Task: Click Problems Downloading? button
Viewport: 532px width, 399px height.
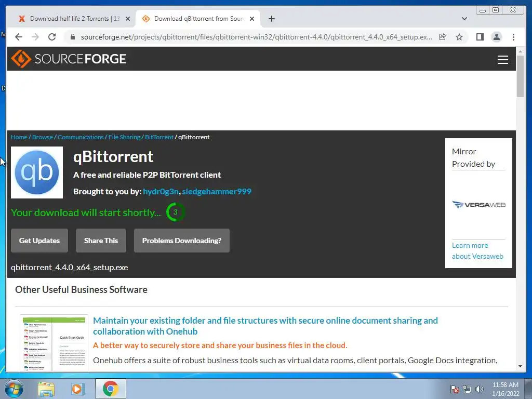Action: click(x=181, y=241)
